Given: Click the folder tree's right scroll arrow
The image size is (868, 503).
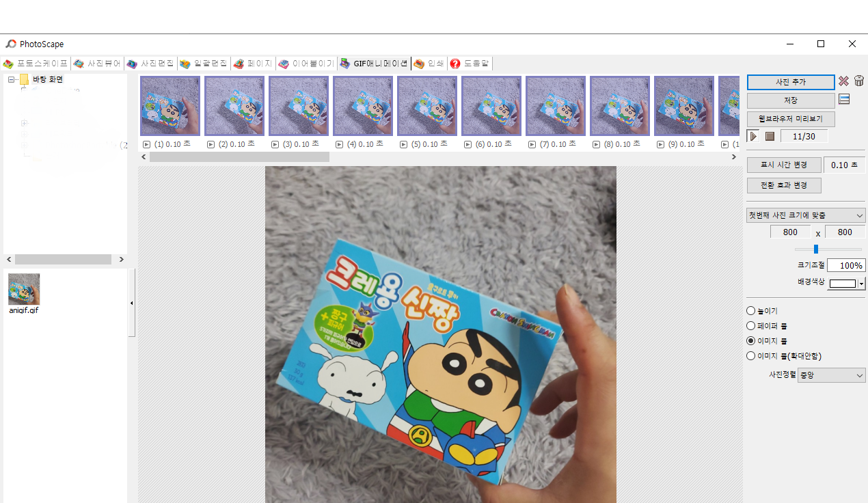Looking at the screenshot, I should (x=122, y=260).
